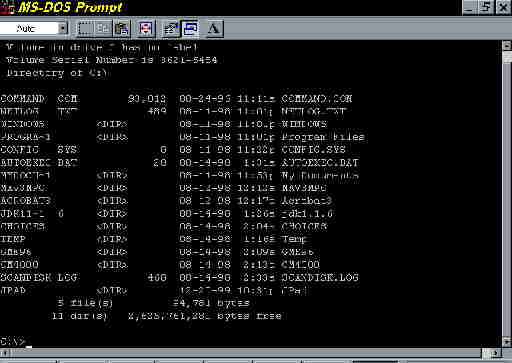
Task: Click the 93,812 file size of COMMAND.COM
Action: [x=147, y=99]
